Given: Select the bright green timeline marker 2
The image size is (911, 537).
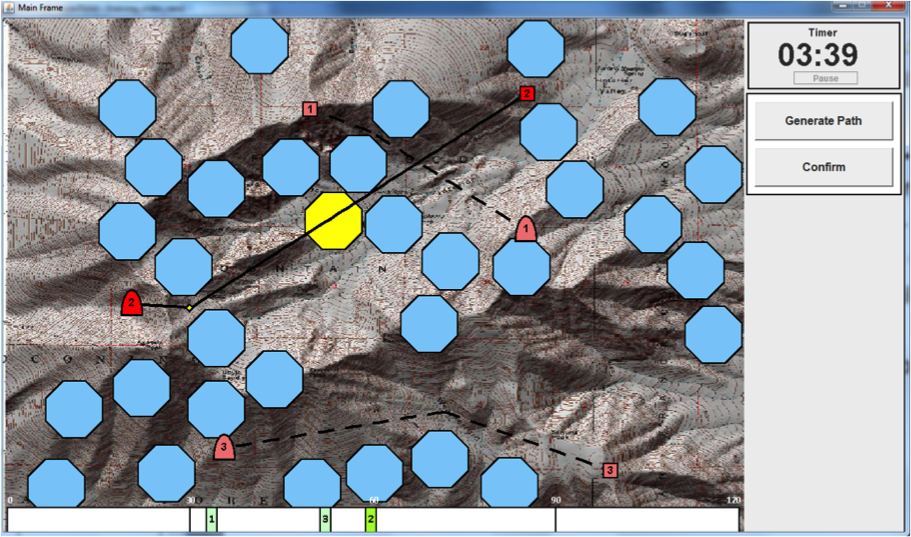Looking at the screenshot, I should point(371,520).
